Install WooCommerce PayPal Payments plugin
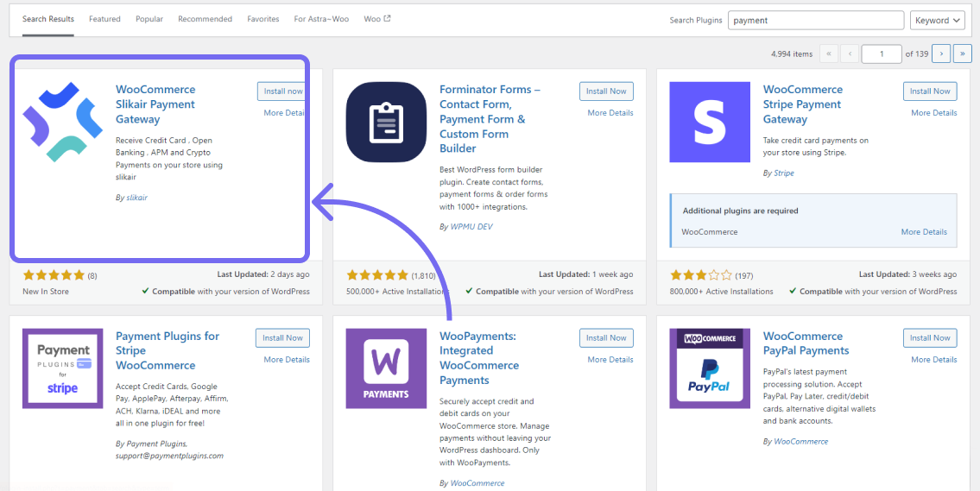Screen dimensions: 980x491 [x=930, y=338]
